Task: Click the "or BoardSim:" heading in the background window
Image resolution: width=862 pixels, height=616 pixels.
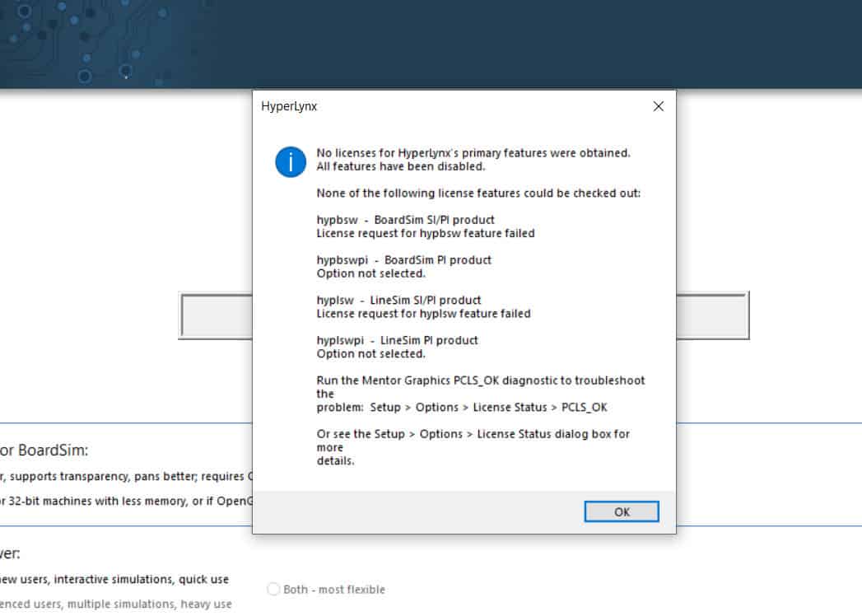Action: (44, 450)
